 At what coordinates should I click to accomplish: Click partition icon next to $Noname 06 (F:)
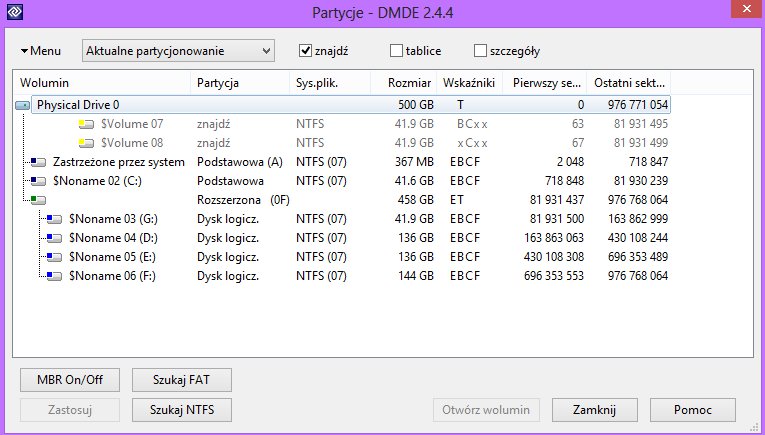[55, 276]
